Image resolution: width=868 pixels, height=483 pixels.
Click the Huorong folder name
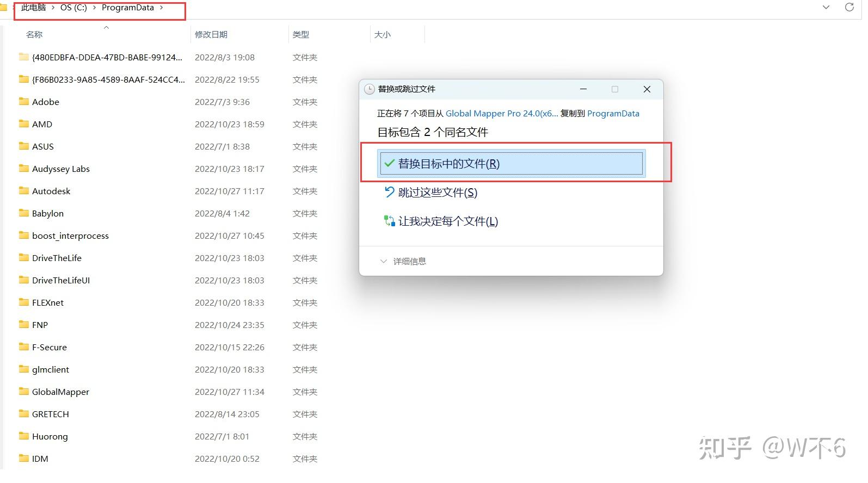(x=50, y=436)
